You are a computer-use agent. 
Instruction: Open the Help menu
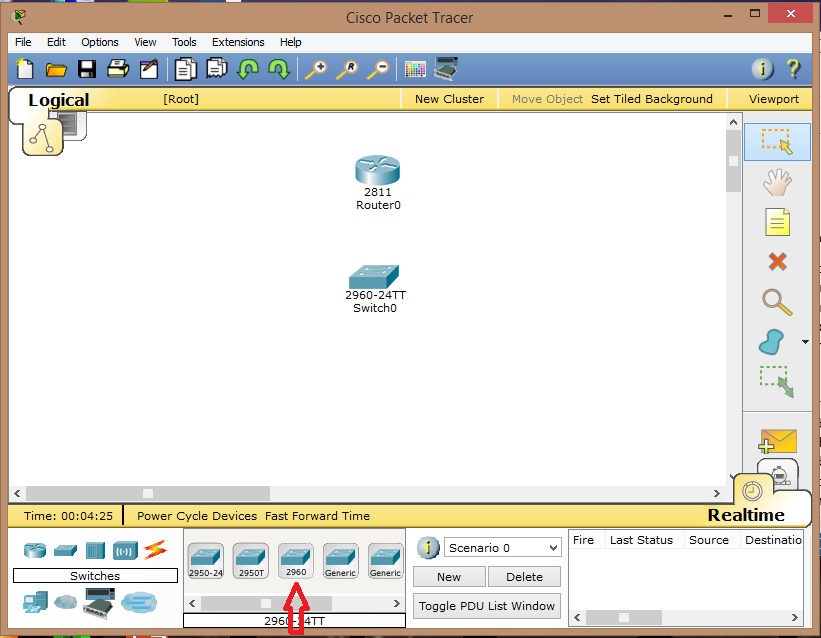click(x=290, y=42)
